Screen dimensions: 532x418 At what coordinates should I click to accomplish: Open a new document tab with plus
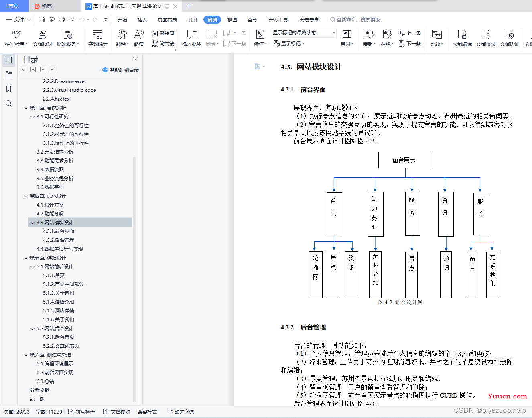189,6
